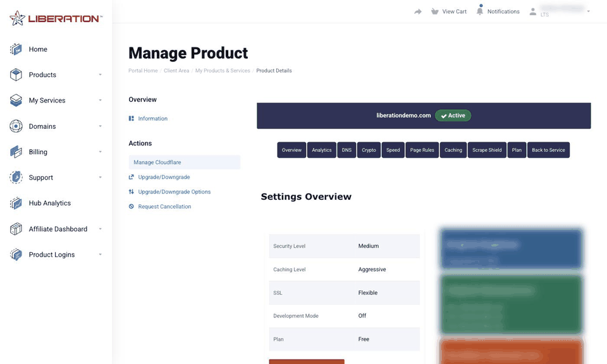Click the Upgrade/Downgrade Options link
The image size is (607, 364).
click(175, 191)
